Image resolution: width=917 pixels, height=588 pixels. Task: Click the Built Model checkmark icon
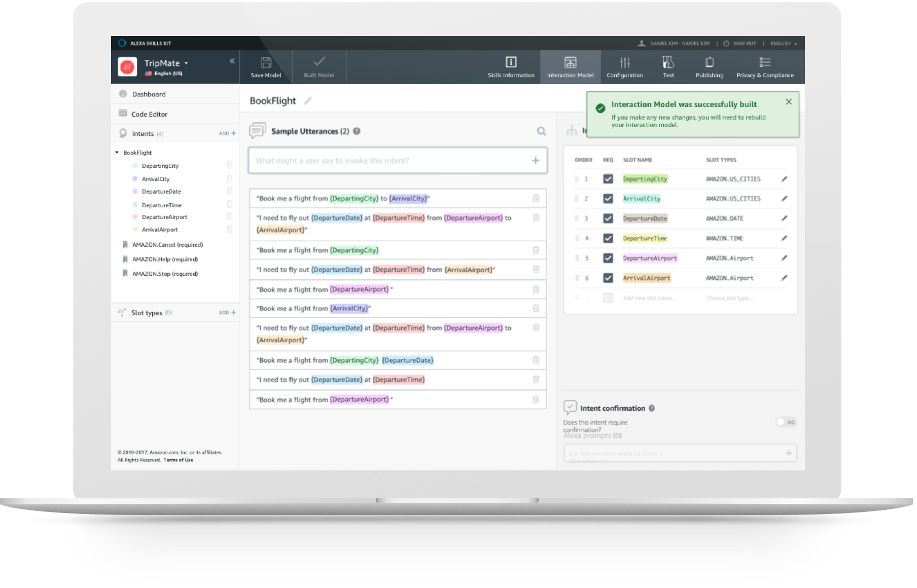point(319,62)
